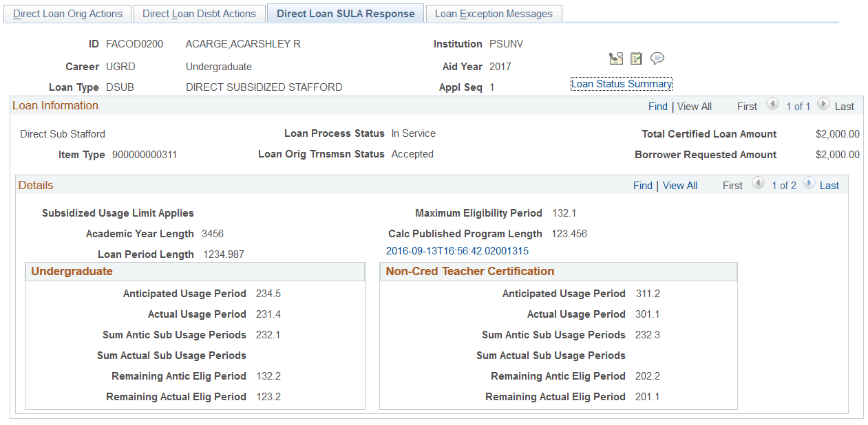Click View All in Loan Information header
This screenshot has height=425, width=868.
click(694, 106)
